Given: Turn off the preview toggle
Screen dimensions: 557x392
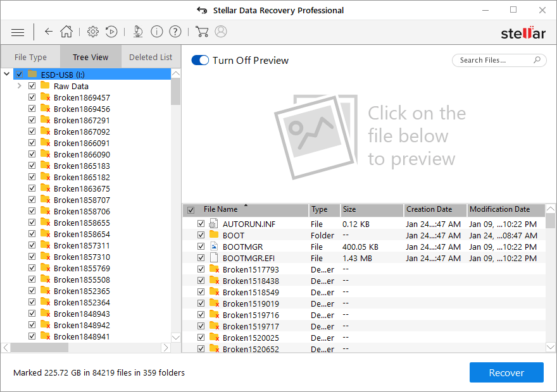Looking at the screenshot, I should click(x=200, y=60).
